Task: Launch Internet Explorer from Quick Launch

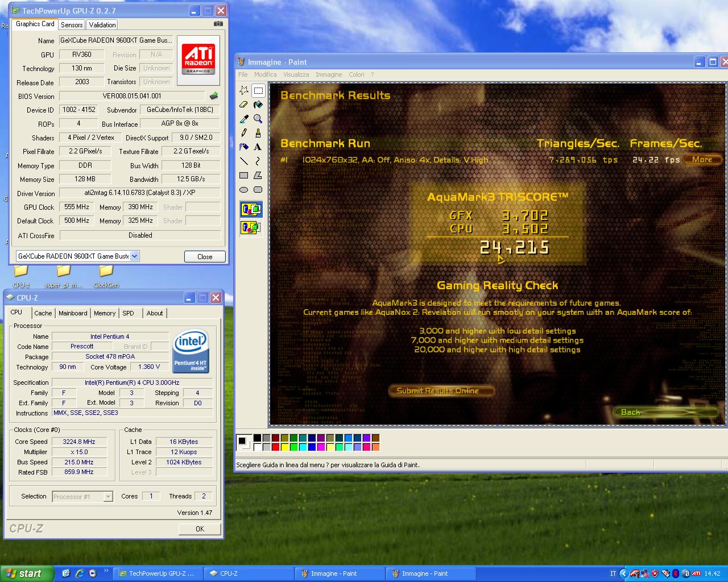Action: (x=80, y=573)
